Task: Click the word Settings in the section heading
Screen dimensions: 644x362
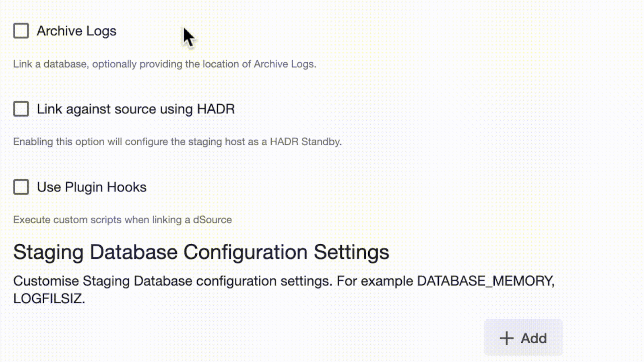Action: (351, 252)
